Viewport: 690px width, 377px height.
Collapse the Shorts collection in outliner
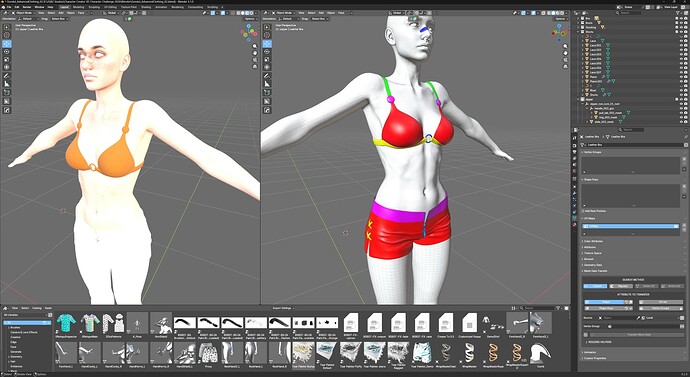[x=578, y=32]
